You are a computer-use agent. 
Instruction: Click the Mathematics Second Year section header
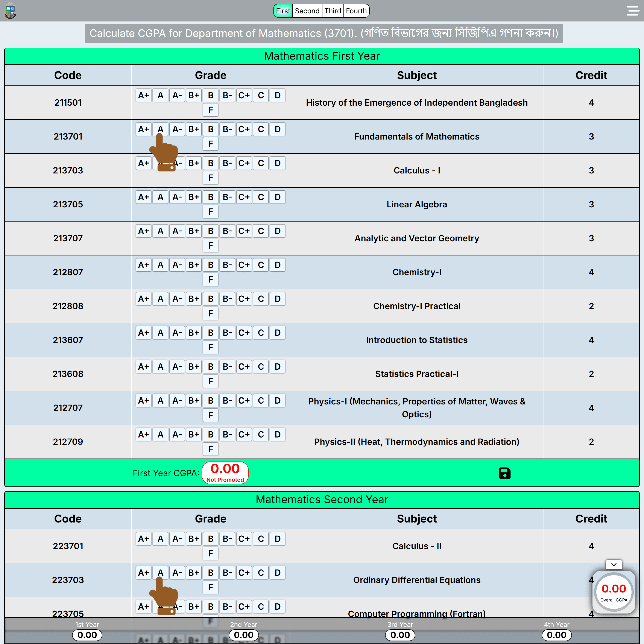[x=322, y=499]
